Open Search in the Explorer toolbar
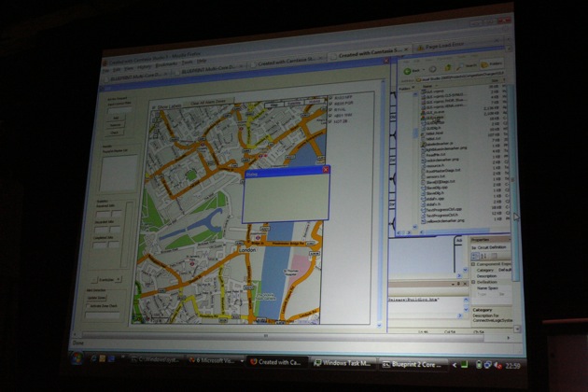 466,66
